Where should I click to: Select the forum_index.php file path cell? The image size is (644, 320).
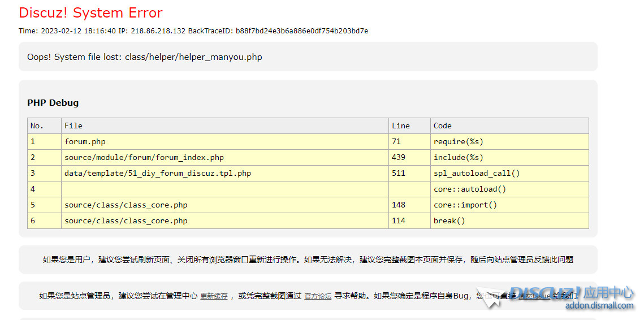click(x=225, y=157)
